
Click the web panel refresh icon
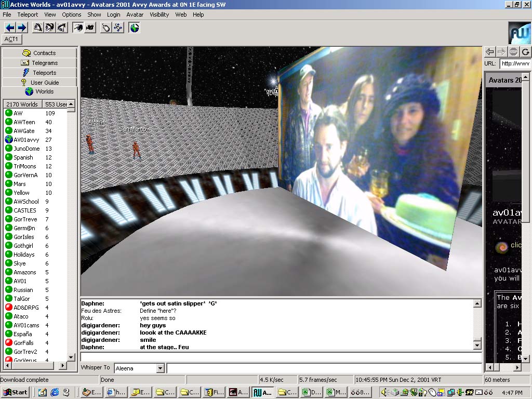(525, 51)
